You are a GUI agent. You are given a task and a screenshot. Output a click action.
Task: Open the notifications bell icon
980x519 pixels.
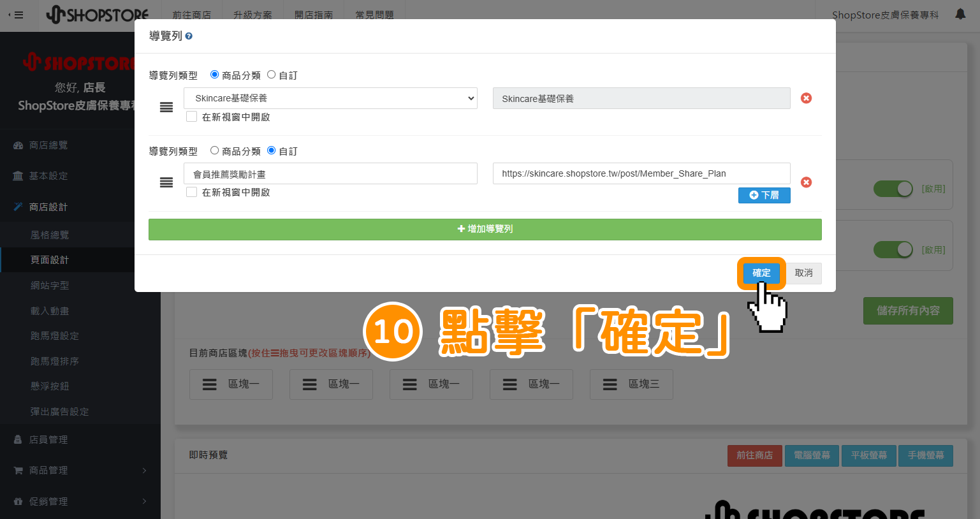(960, 14)
